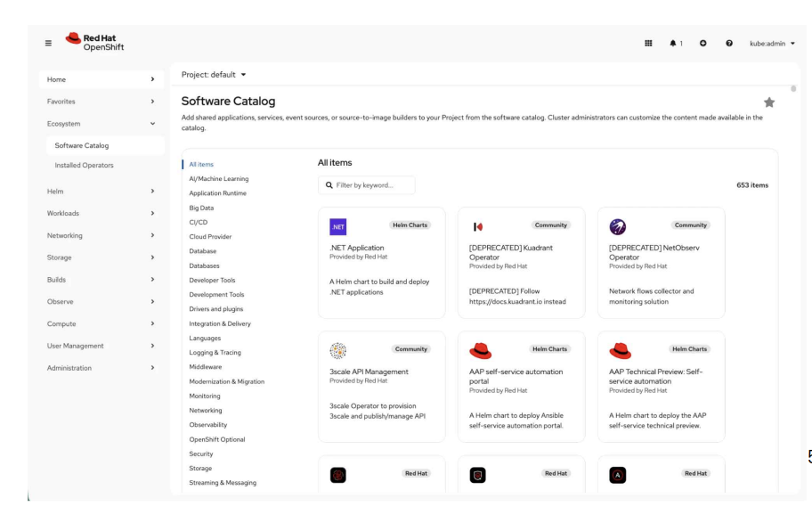Click the Kuadrant Operator logo icon
The image size is (812, 515).
pos(478,226)
